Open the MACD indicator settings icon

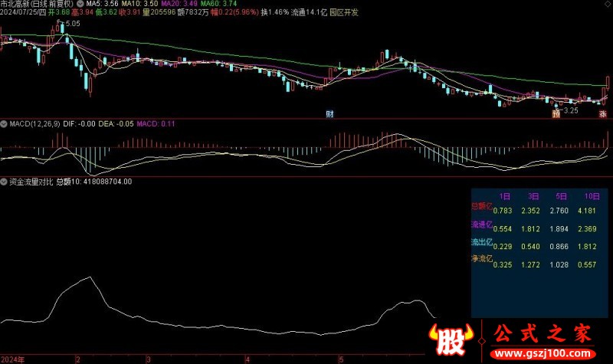point(4,123)
